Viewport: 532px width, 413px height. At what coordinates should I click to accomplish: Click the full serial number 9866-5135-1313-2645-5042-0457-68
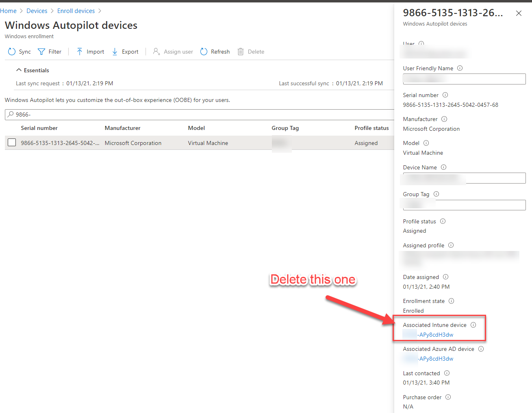[450, 105]
